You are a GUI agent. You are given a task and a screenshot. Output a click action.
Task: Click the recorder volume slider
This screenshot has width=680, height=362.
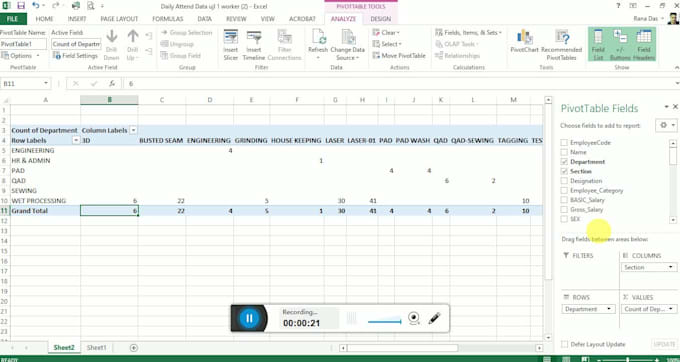[x=384, y=322]
